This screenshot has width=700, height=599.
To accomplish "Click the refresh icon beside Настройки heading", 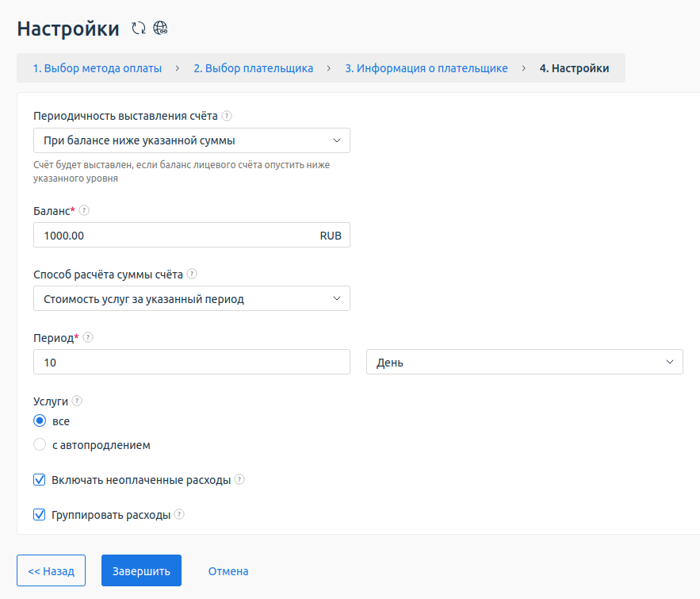I will [139, 29].
